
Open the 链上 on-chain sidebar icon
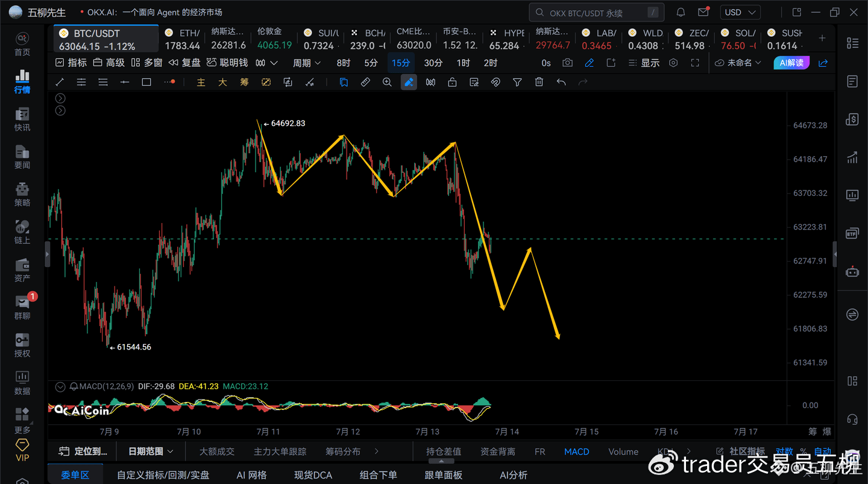[x=22, y=232]
